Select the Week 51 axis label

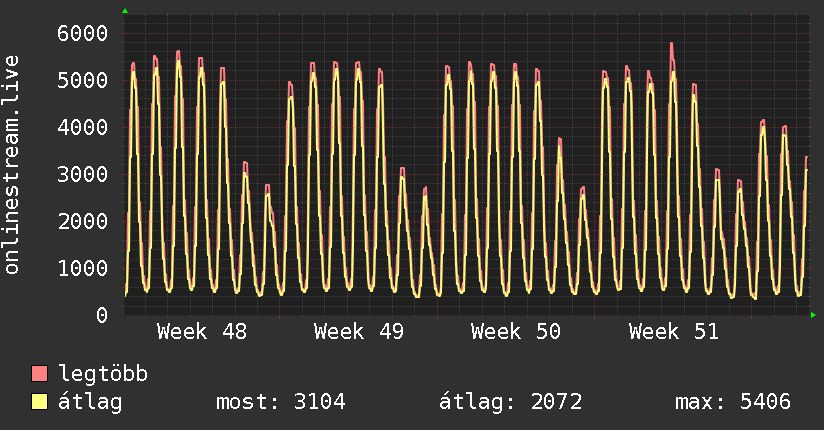(x=673, y=332)
